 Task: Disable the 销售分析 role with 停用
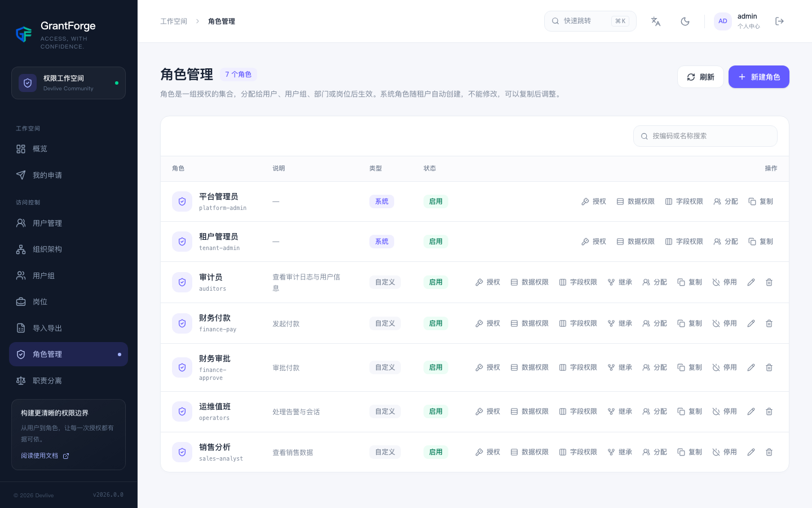(725, 452)
